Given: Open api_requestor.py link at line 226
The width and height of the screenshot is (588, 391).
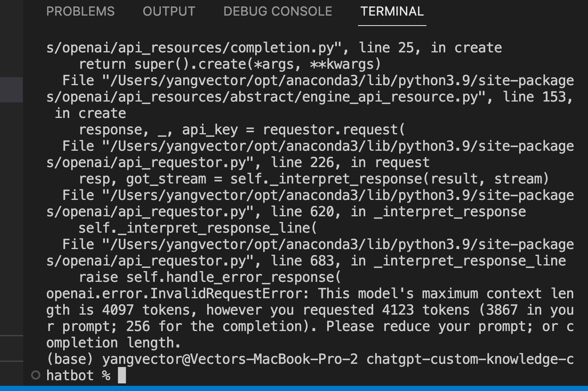Looking at the screenshot, I should pyautogui.click(x=152, y=162).
